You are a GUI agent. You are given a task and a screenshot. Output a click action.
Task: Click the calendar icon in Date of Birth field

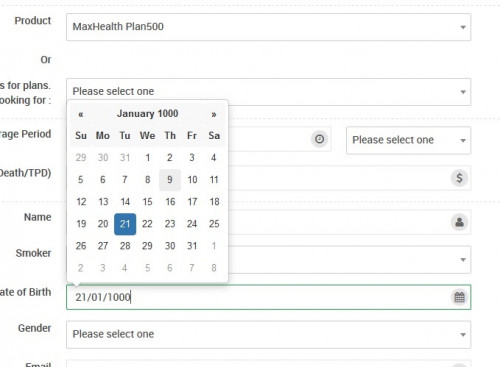tap(459, 297)
